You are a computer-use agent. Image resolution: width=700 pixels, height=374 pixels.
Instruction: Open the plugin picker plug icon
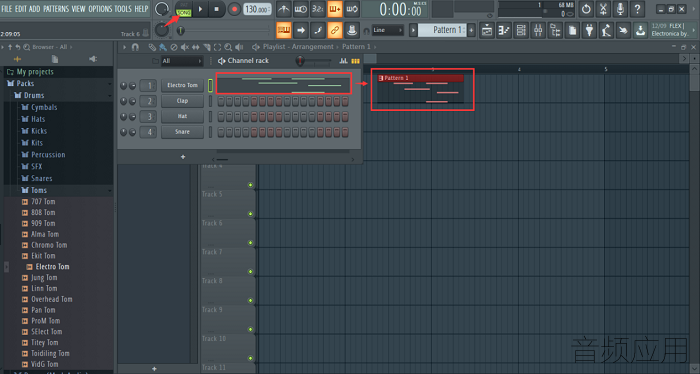589,30
